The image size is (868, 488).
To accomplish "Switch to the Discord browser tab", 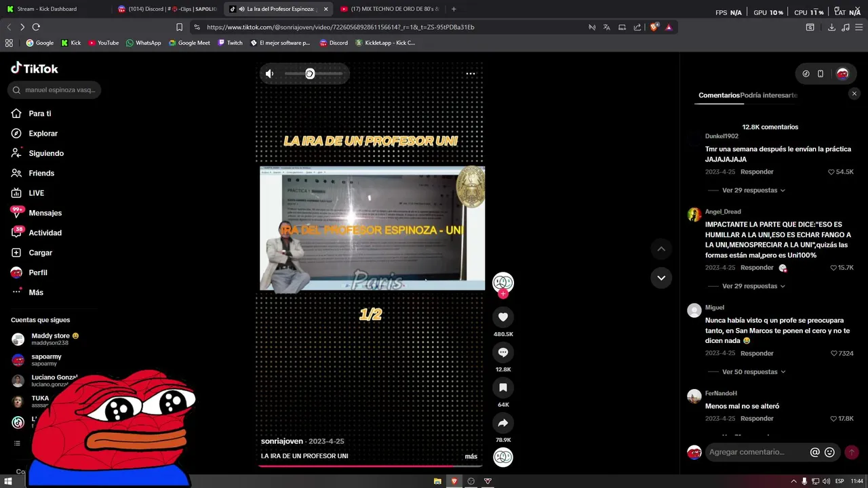I will (x=166, y=9).
